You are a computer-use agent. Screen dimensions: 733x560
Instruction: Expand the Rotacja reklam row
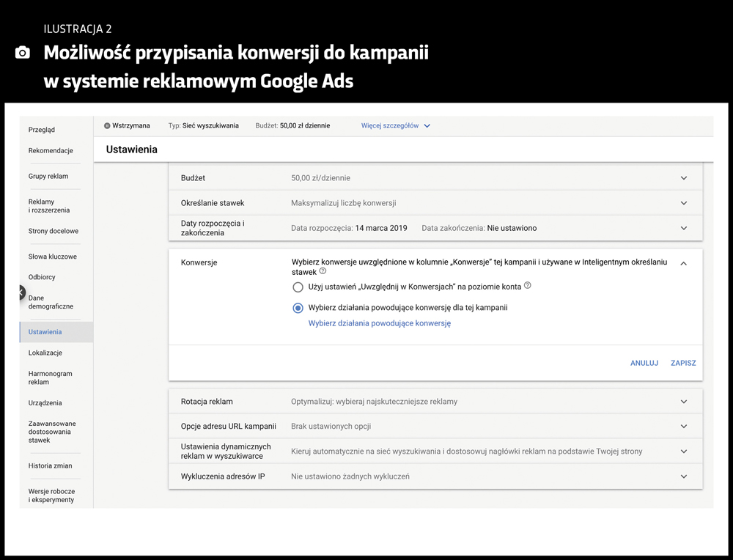point(683,402)
